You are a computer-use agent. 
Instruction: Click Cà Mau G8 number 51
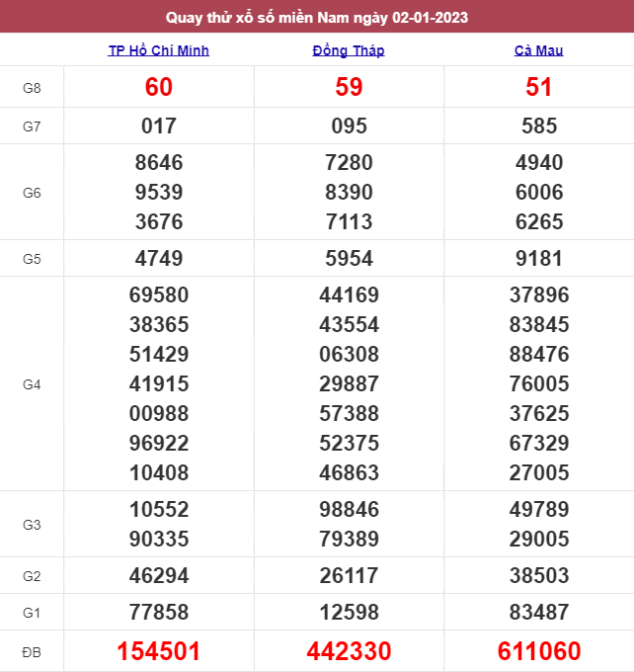pyautogui.click(x=539, y=88)
